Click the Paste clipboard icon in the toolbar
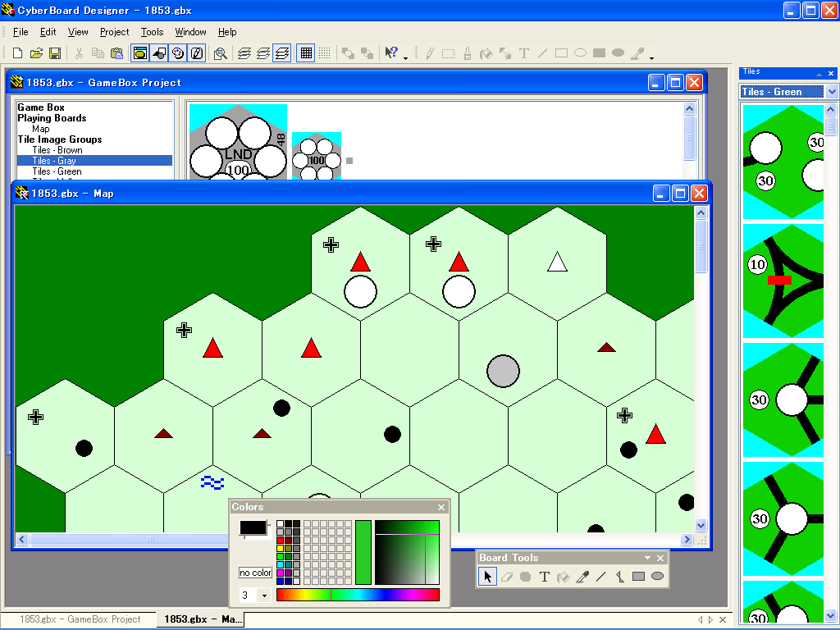This screenshot has height=630, width=840. 116,53
